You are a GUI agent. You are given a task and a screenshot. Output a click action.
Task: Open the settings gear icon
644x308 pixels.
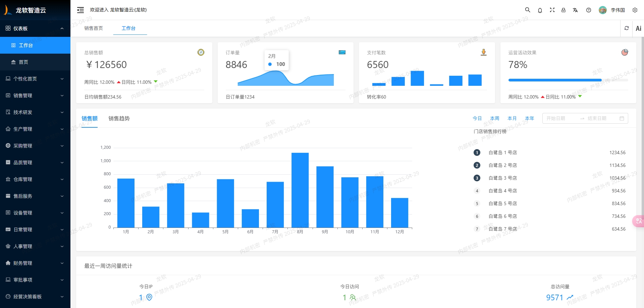(x=635, y=10)
